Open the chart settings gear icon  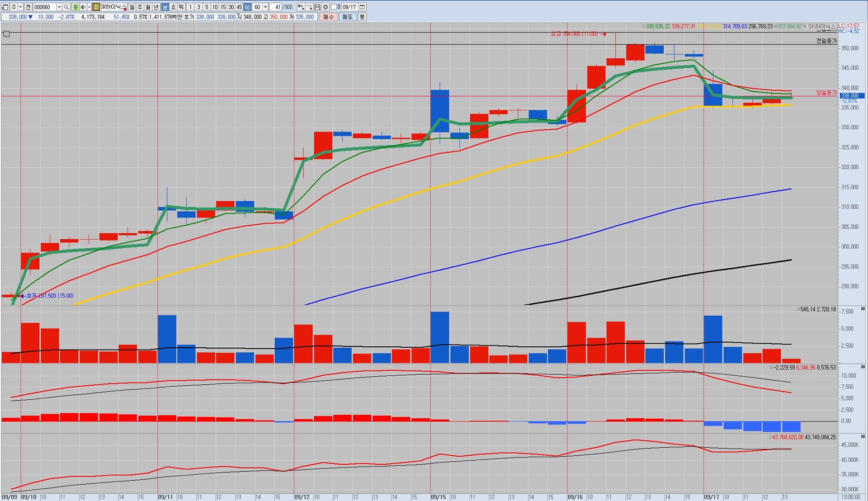tap(325, 7)
